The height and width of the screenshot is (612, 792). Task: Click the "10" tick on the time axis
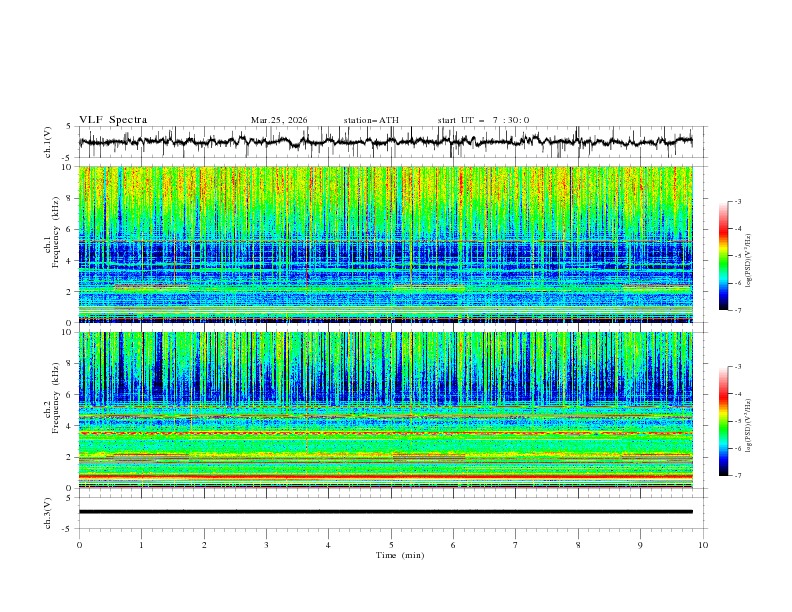point(703,545)
